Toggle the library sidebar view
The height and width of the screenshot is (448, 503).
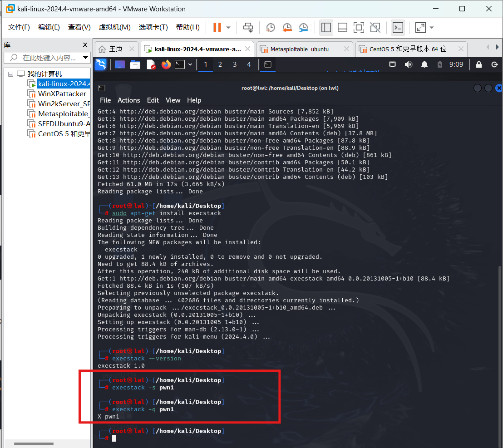point(326,28)
